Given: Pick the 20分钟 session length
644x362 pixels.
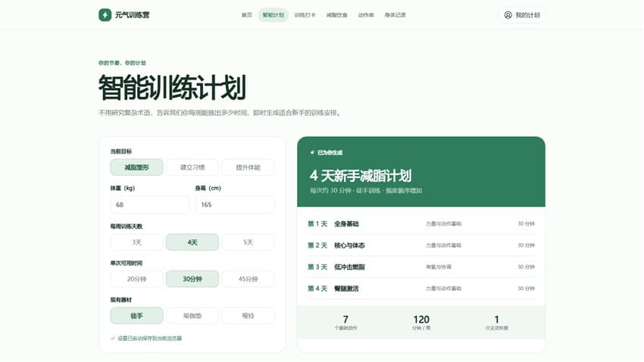Looking at the screenshot, I should coord(137,279).
